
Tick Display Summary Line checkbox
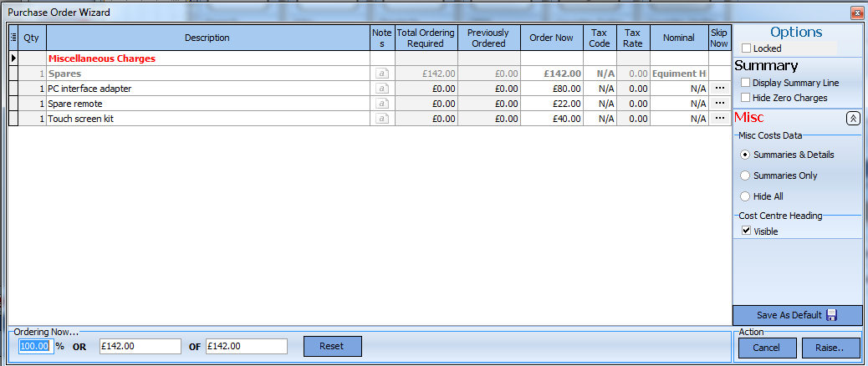[x=746, y=83]
